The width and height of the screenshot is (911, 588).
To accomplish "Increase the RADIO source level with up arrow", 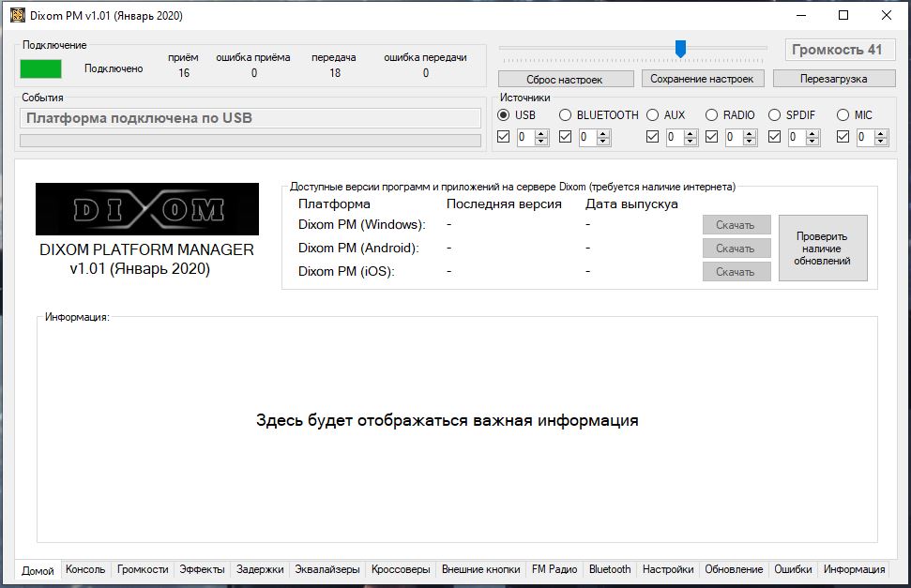I will pyautogui.click(x=751, y=133).
